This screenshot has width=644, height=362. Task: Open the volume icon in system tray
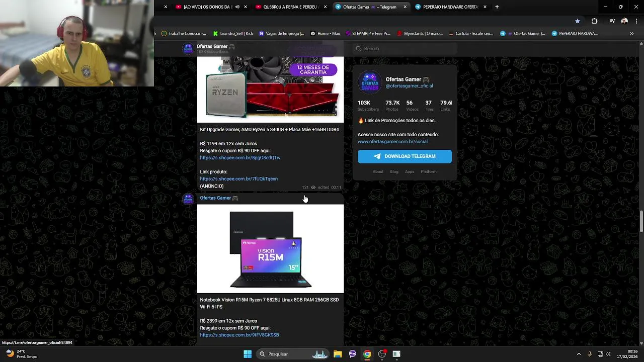point(609,354)
